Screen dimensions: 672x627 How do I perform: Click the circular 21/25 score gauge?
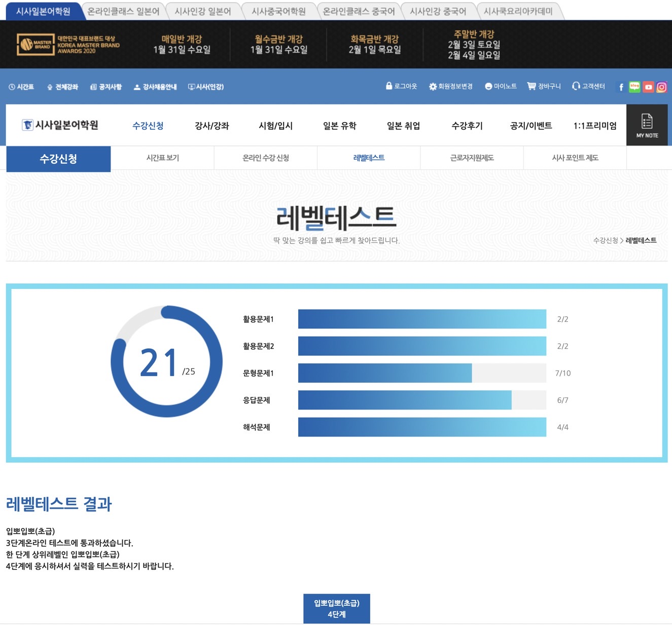point(166,361)
